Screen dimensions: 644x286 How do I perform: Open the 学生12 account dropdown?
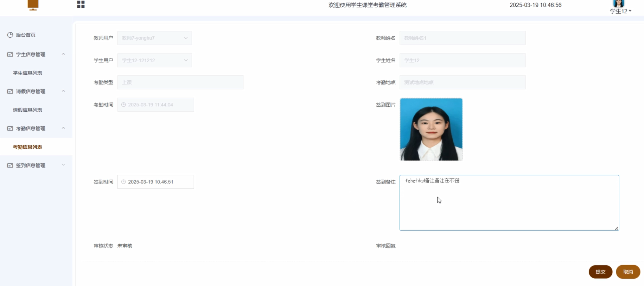[620, 11]
